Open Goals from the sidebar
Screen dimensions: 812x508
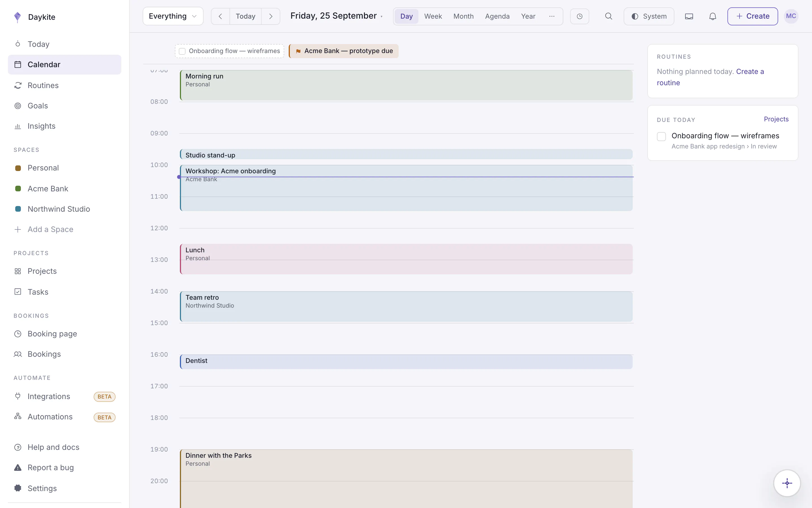pos(64,106)
